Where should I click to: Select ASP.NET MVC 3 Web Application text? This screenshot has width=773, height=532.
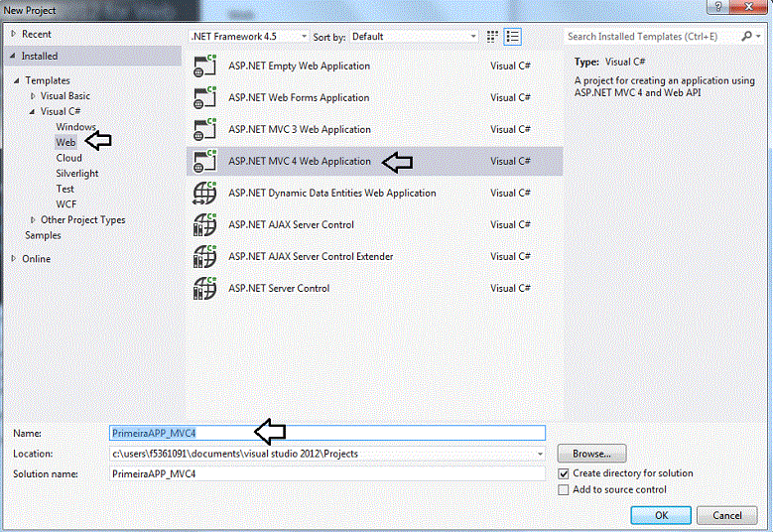pyautogui.click(x=300, y=129)
